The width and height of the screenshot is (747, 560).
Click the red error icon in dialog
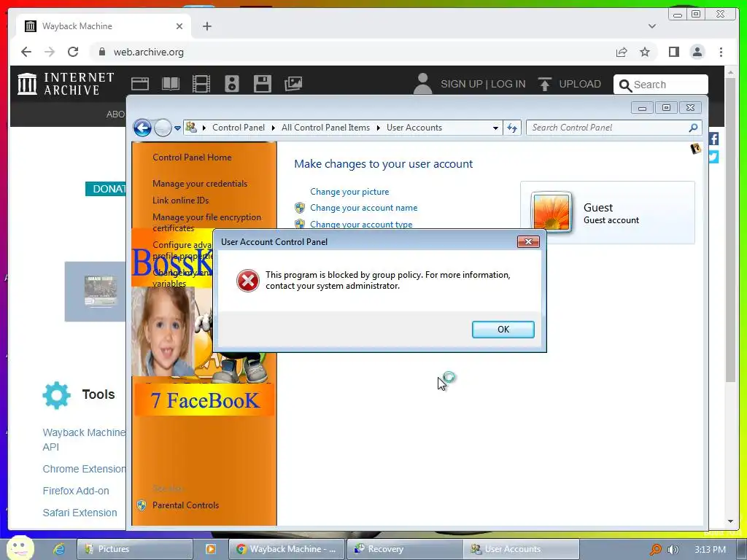point(248,281)
